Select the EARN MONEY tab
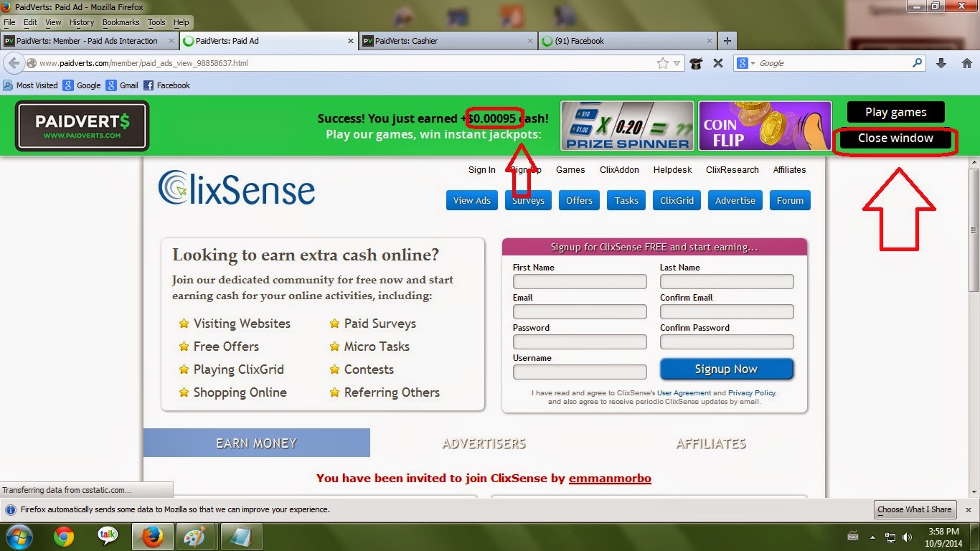The width and height of the screenshot is (980, 551). [x=256, y=443]
